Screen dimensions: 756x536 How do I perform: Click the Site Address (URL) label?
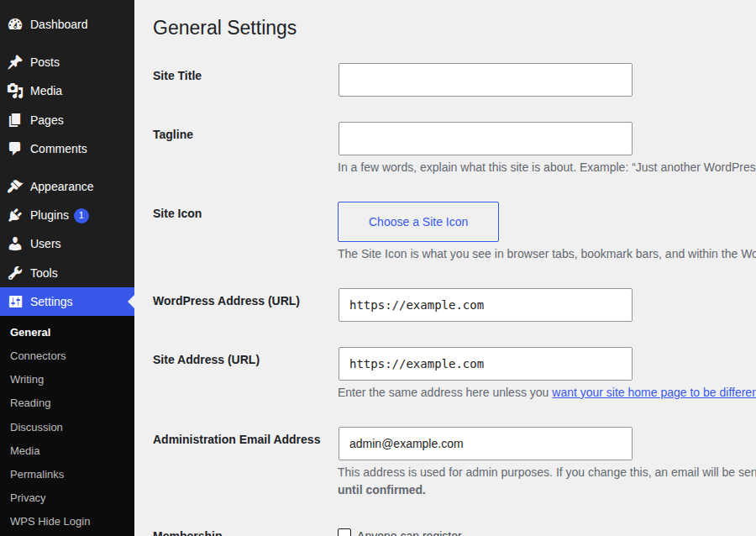pos(206,360)
